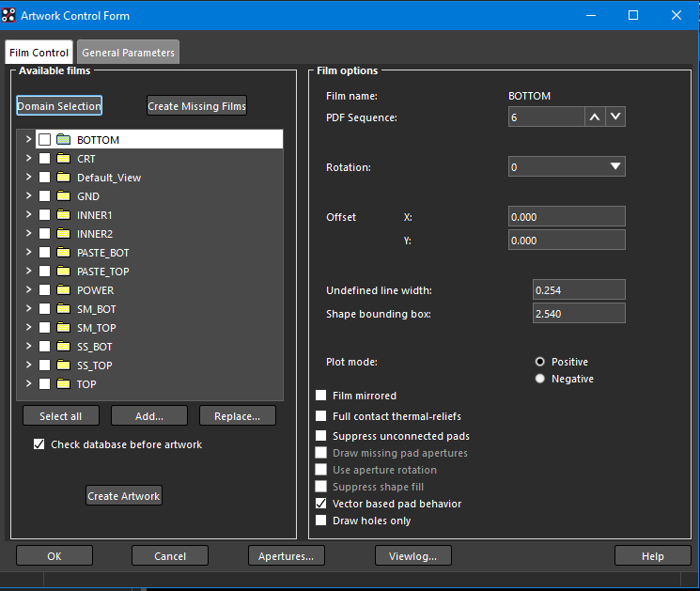Click the SM_BOT folder icon
Viewport: 700px width, 591px height.
[x=63, y=309]
